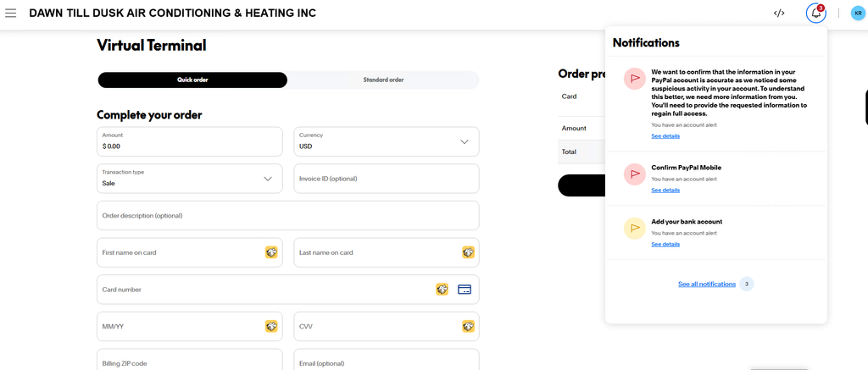Click the suspicious activity notification message text
The width and height of the screenshot is (868, 370).
tap(730, 93)
